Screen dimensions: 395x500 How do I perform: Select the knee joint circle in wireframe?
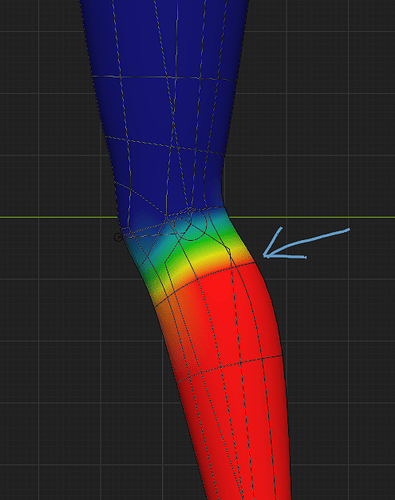(x=191, y=224)
